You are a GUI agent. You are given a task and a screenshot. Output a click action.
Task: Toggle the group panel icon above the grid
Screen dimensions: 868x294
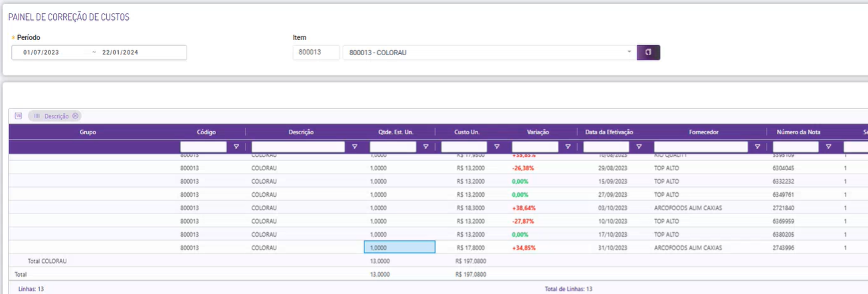pyautogui.click(x=18, y=116)
